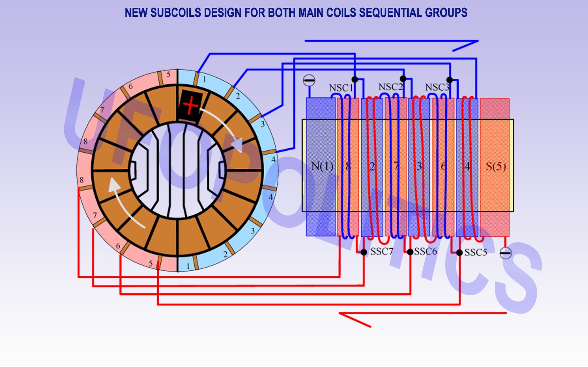The width and height of the screenshot is (588, 367).
Task: Click the black junction dot at SSC5
Action: tap(459, 252)
